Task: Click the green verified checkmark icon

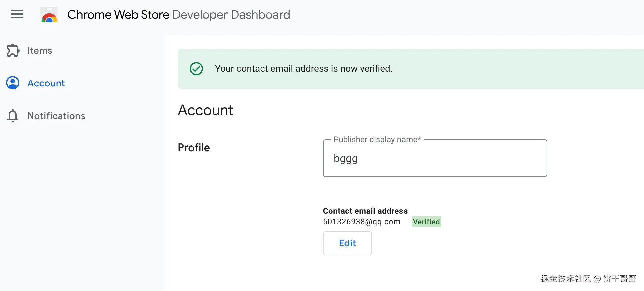Action: [196, 69]
